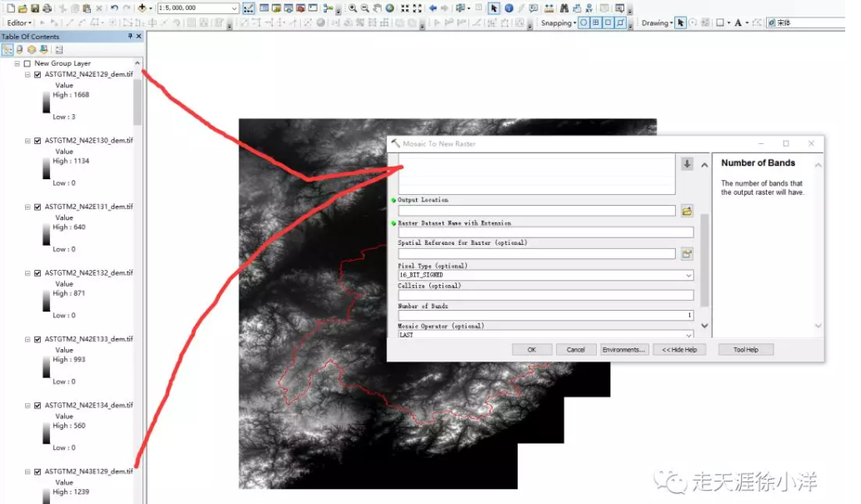Screen dimensions: 861x504
Task: Open the Pixel Type dropdown
Action: click(689, 273)
